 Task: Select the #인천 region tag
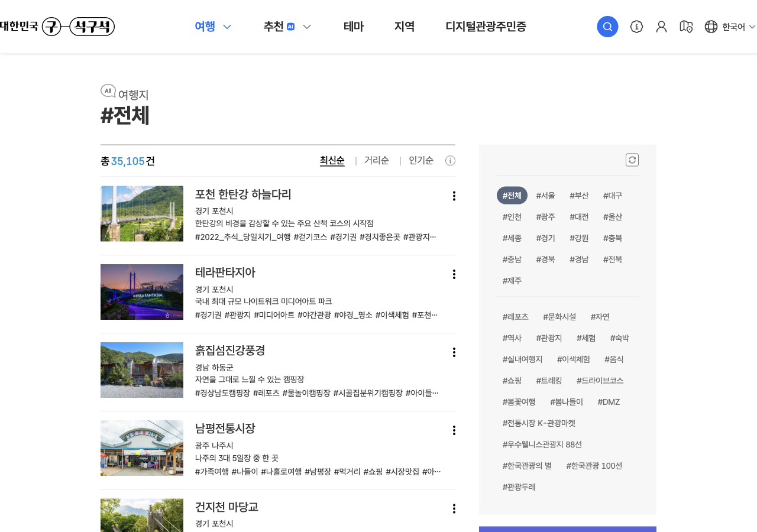512,217
